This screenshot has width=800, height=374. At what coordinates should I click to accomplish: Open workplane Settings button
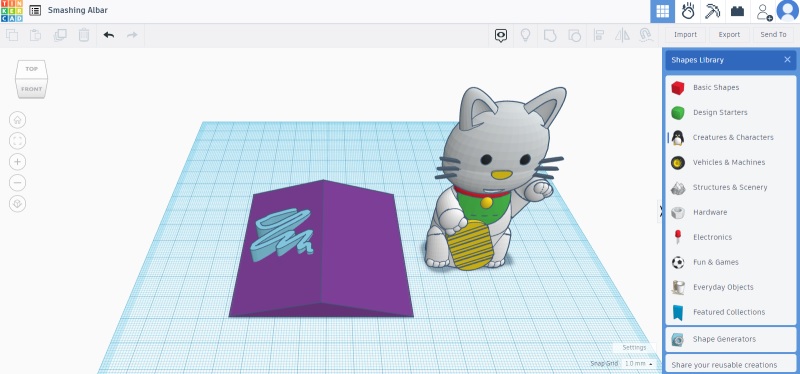coord(634,347)
